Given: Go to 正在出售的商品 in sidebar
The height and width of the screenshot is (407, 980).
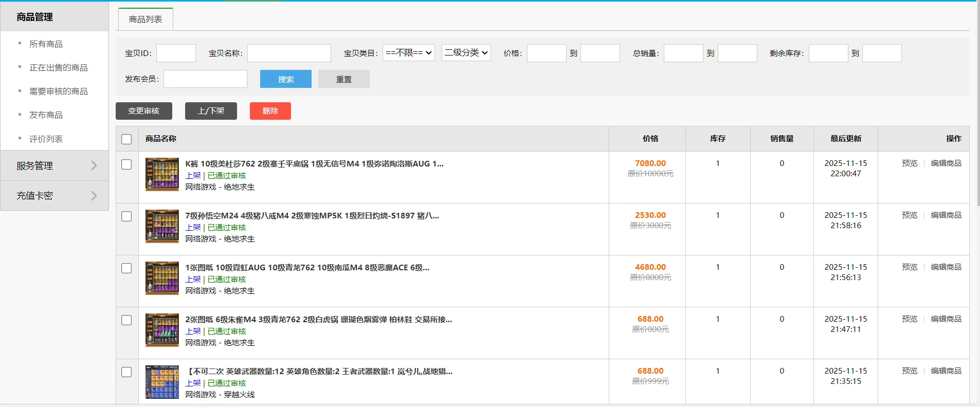Looking at the screenshot, I should point(58,68).
